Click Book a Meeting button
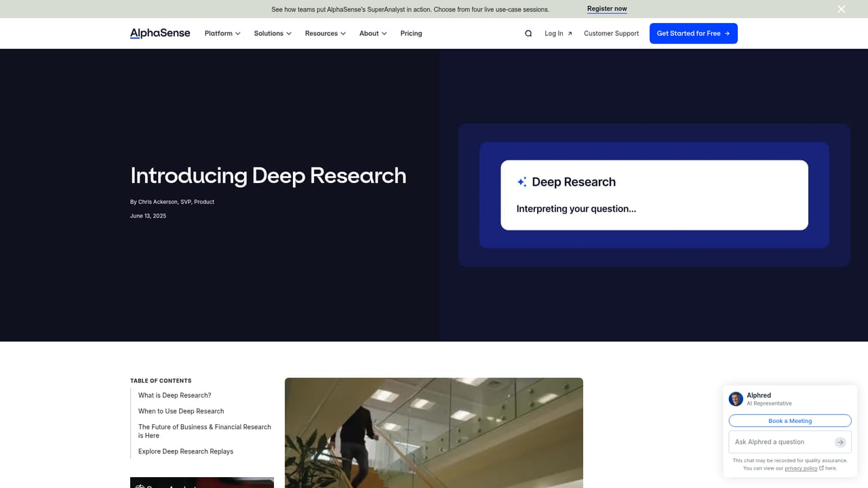This screenshot has width=868, height=488. 790,421
